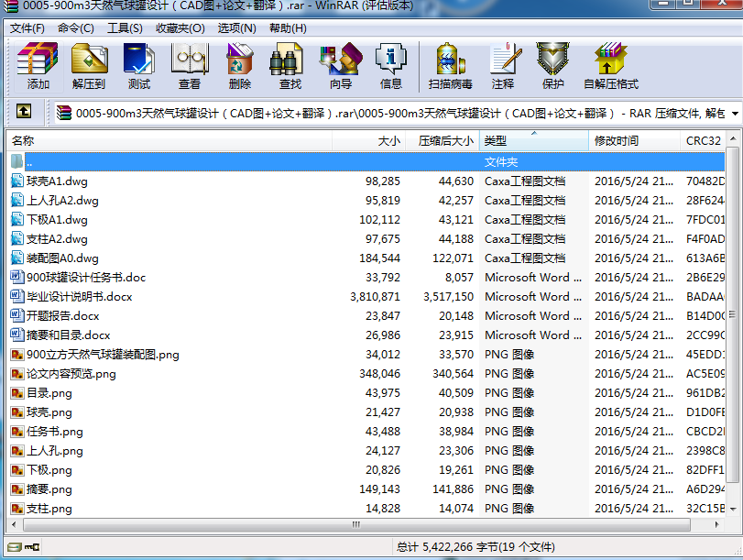Sort files by CRC32 column header
Image resolution: width=743 pixels, height=560 pixels.
(x=703, y=140)
